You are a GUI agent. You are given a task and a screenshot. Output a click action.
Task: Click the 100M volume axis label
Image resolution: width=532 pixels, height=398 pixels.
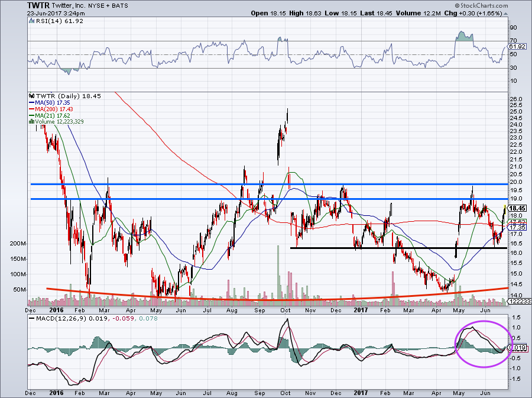coord(18,274)
